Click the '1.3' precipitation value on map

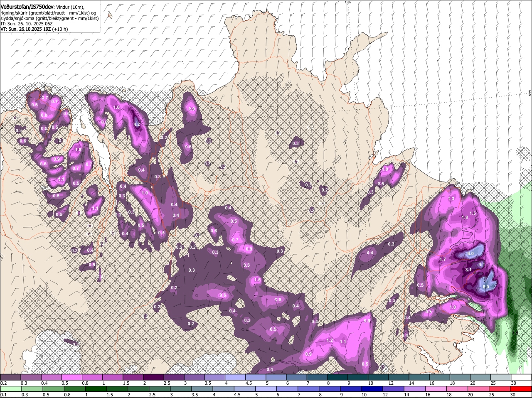tap(451, 199)
